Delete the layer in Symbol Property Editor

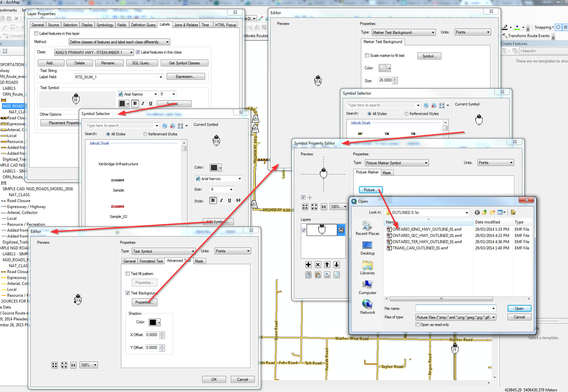(318, 265)
